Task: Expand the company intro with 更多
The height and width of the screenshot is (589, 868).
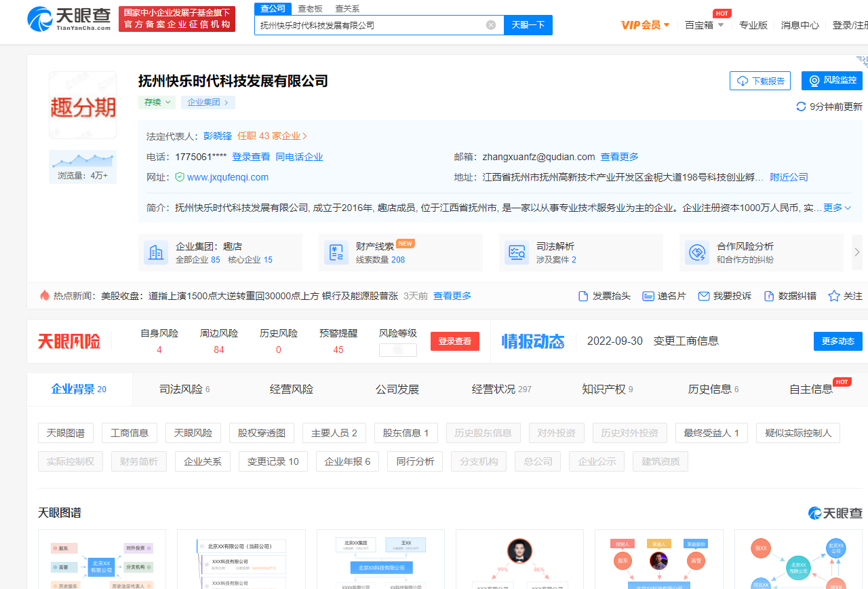Action: click(x=837, y=208)
